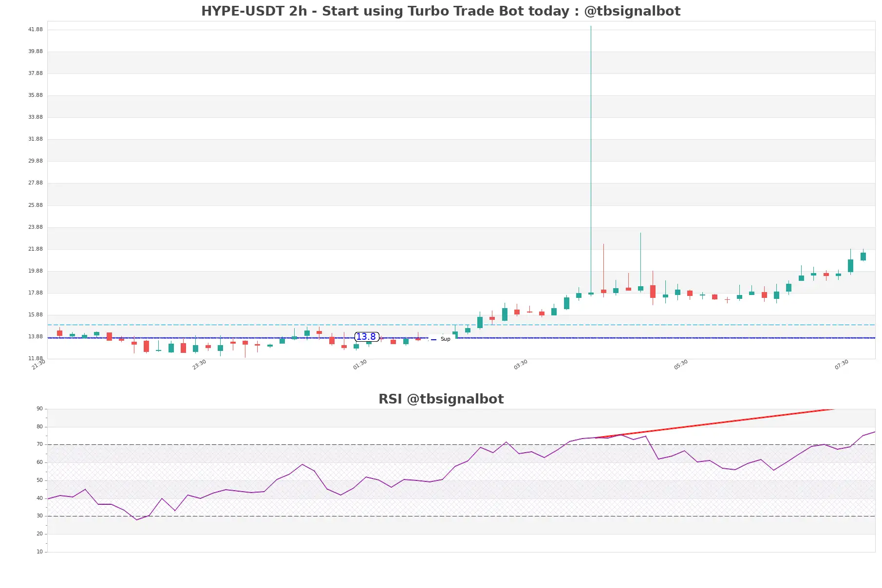
Task: Click the RSI 40 axis label
Action: 39,498
